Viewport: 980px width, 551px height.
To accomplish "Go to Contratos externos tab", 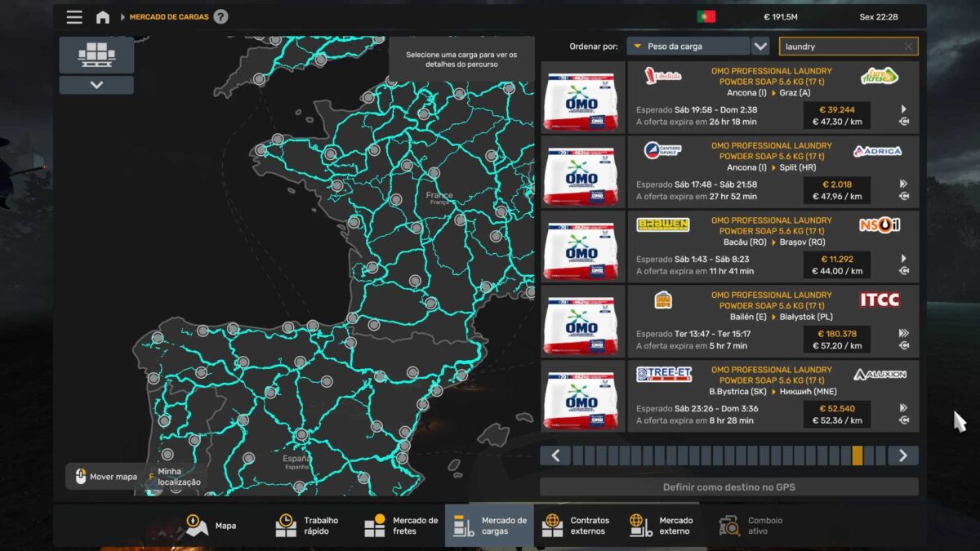I will coord(577,526).
